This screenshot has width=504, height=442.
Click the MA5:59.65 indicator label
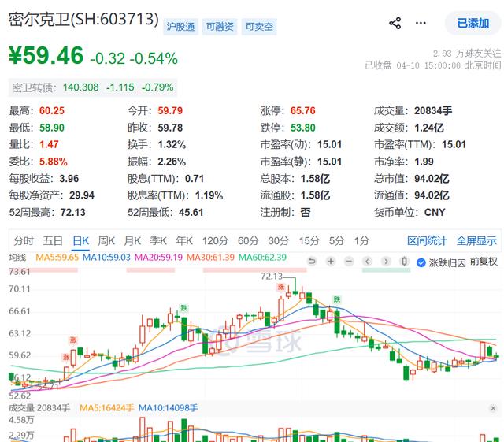pyautogui.click(x=57, y=258)
